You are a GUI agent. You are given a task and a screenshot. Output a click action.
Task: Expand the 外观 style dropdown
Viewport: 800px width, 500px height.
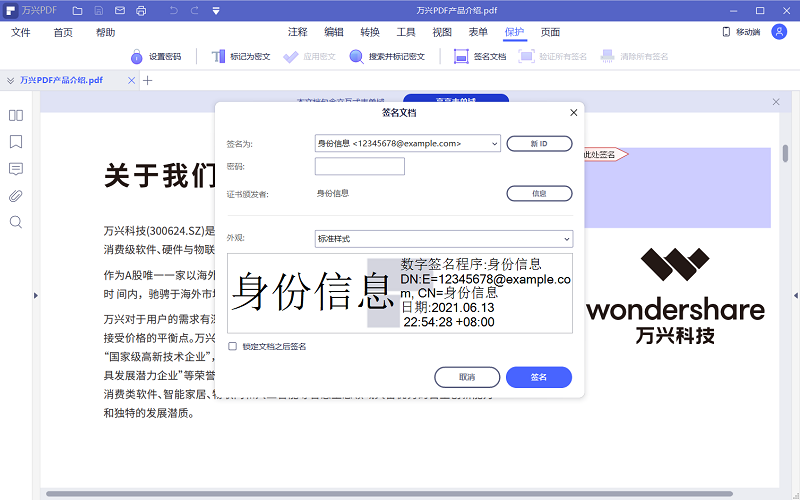tap(566, 239)
